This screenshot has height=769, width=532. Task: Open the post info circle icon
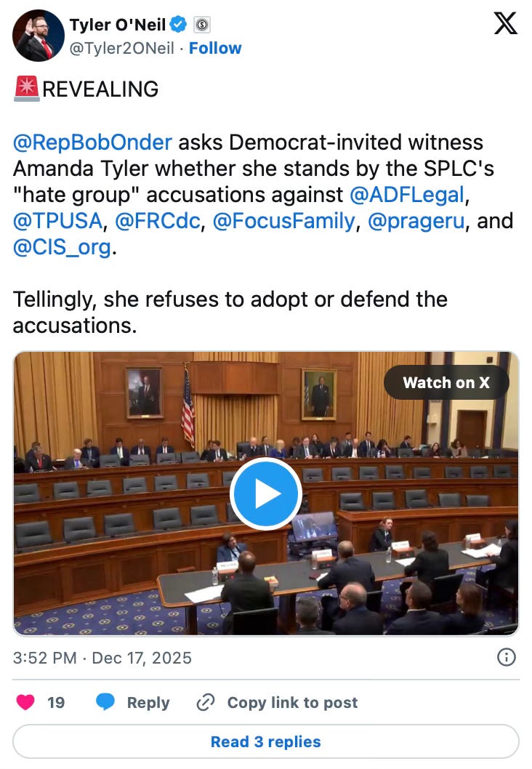[506, 656]
